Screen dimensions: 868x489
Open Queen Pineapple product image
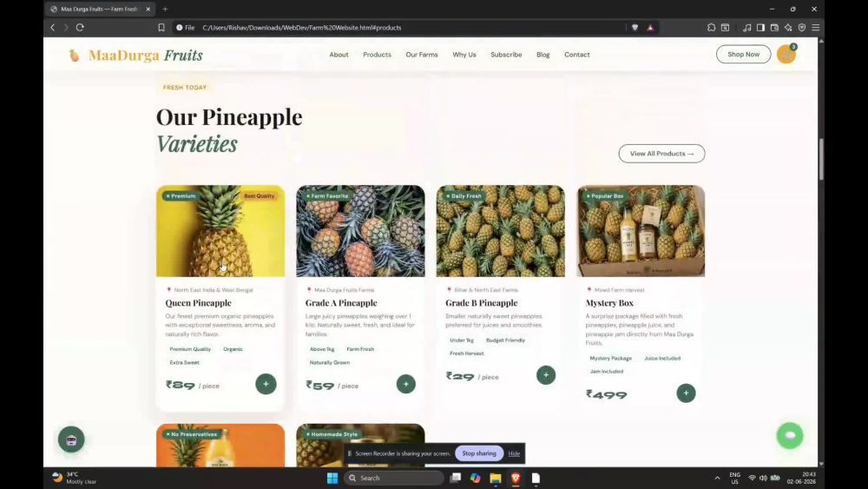[220, 231]
